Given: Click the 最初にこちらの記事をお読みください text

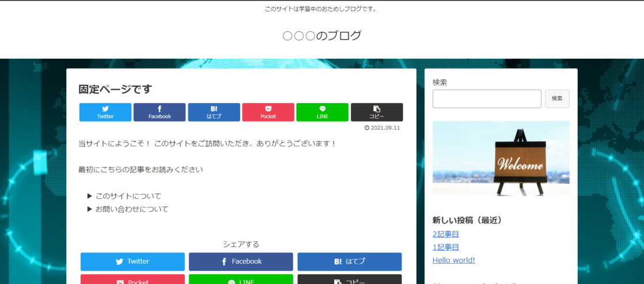Looking at the screenshot, I should (x=141, y=170).
